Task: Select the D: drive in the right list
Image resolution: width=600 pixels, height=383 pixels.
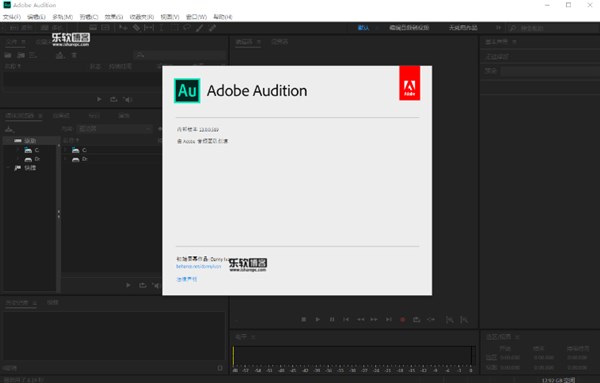Action: click(x=79, y=159)
